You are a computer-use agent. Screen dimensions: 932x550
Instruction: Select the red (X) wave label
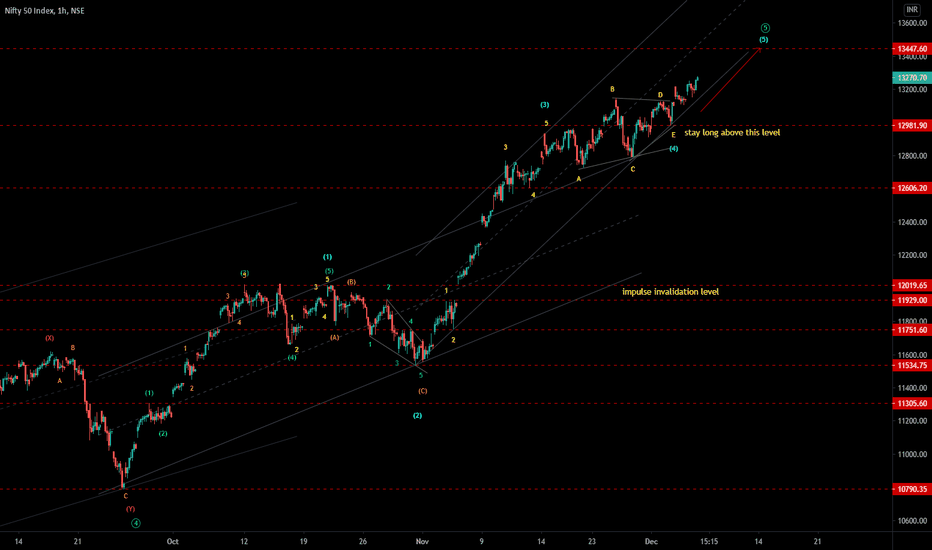click(49, 338)
